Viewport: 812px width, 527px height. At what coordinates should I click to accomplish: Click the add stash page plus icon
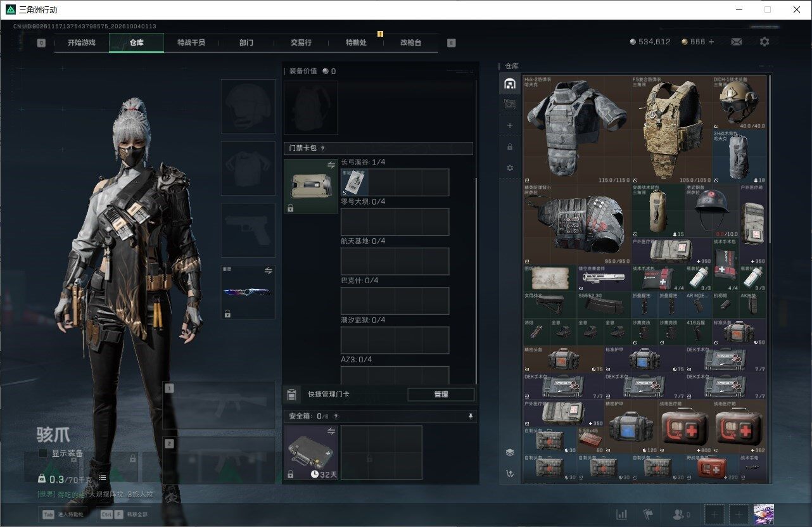tap(510, 125)
